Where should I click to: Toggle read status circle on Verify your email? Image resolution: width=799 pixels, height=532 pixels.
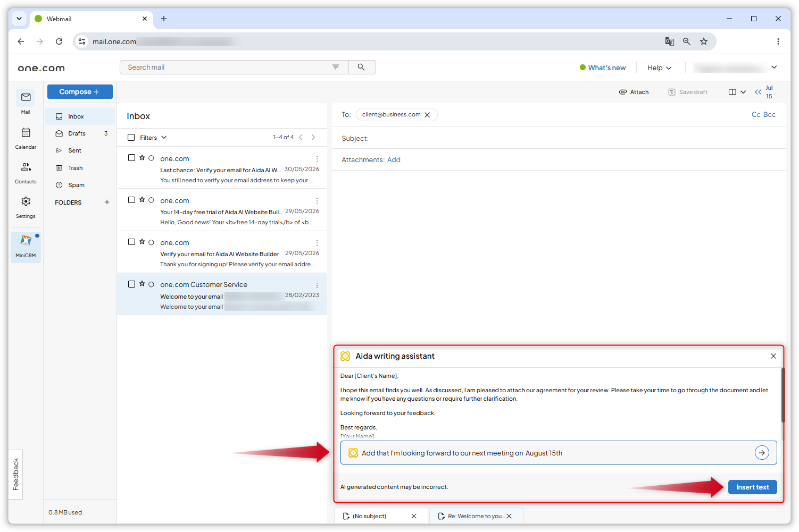click(x=151, y=242)
